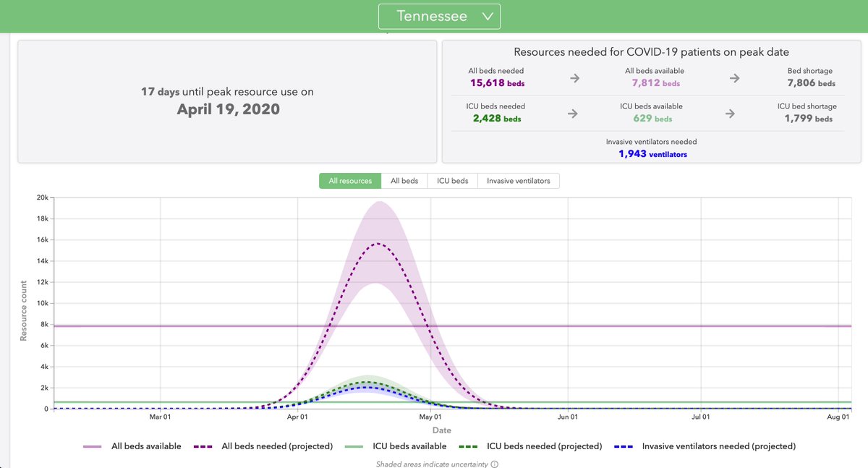Toggle ICU beds available legend entry
The image size is (868, 468).
point(396,446)
